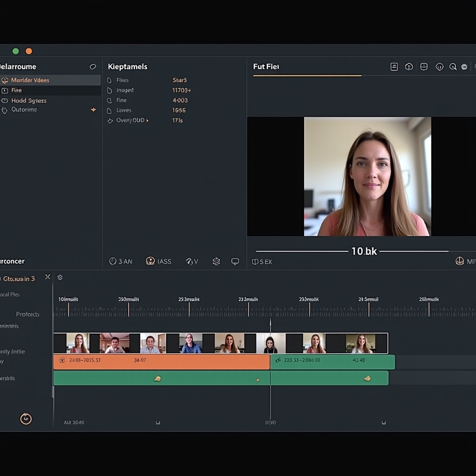476x476 pixels.
Task: Click the gear icon in viewer toolbar
Action: point(464,67)
